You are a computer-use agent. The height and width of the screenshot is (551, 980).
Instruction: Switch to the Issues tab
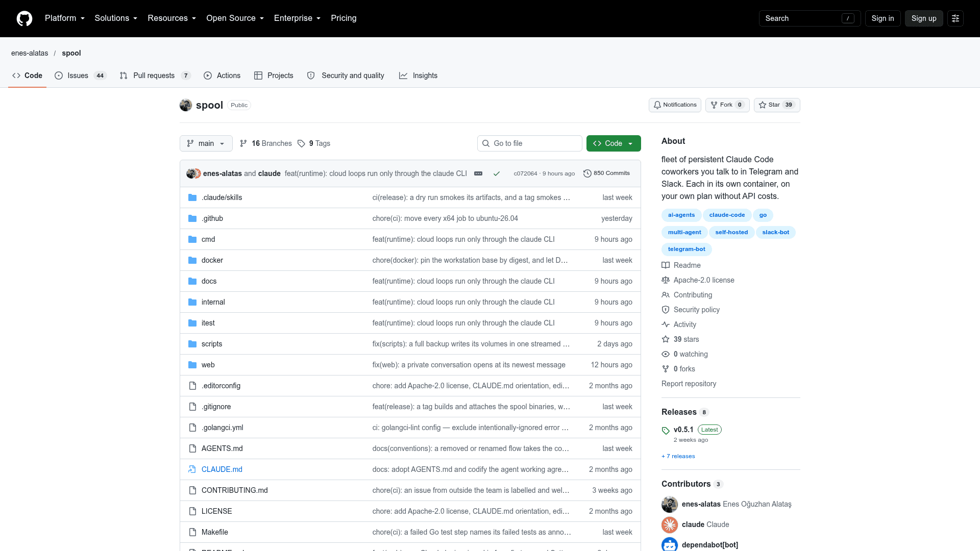(x=80, y=76)
